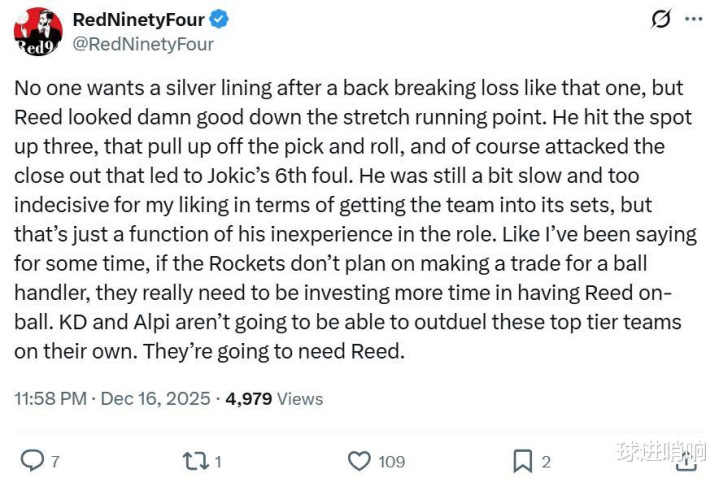The width and height of the screenshot is (719, 478).
Task: Click the reply speech bubble icon
Action: pos(32,460)
